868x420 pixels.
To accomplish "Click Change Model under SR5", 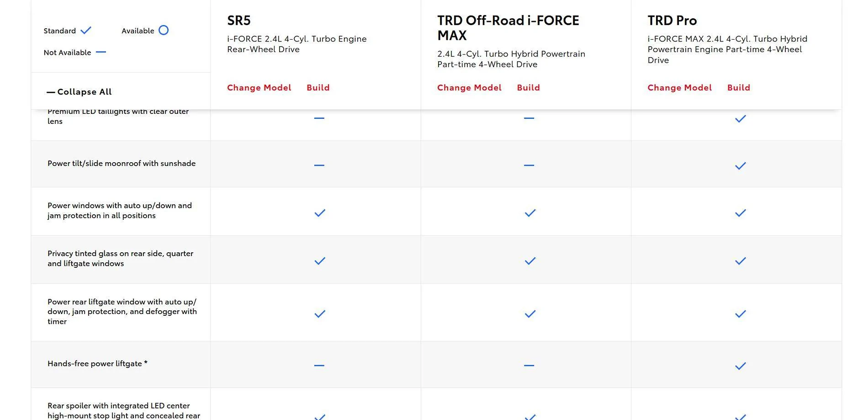I will [259, 88].
